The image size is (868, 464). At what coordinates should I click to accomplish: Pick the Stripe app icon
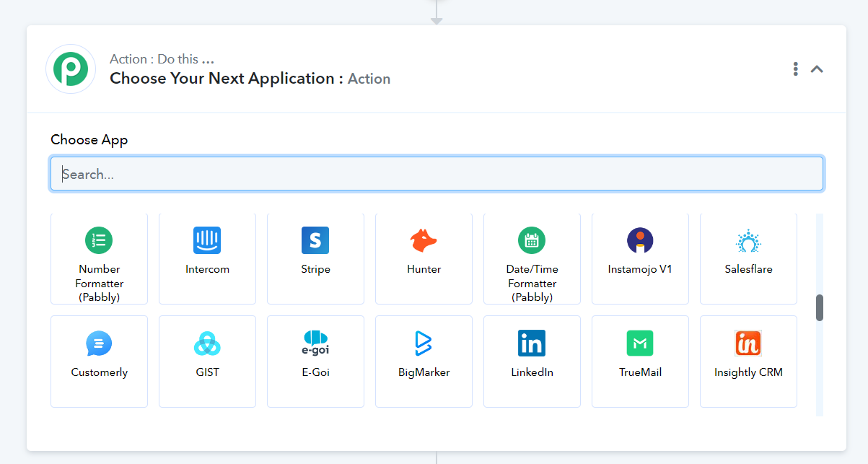(315, 240)
